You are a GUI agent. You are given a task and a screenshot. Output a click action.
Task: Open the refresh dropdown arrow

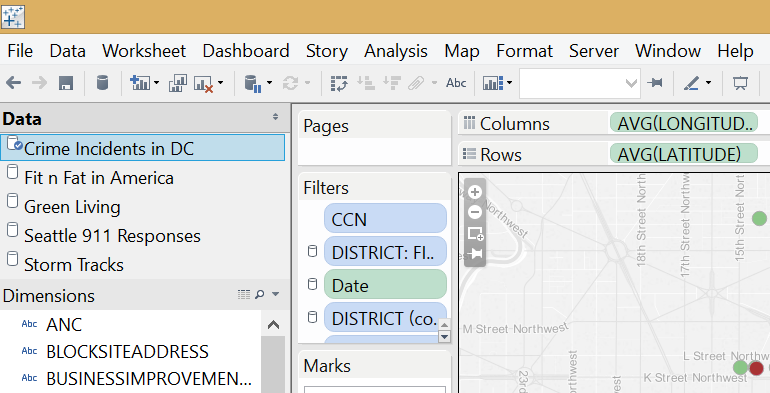307,83
